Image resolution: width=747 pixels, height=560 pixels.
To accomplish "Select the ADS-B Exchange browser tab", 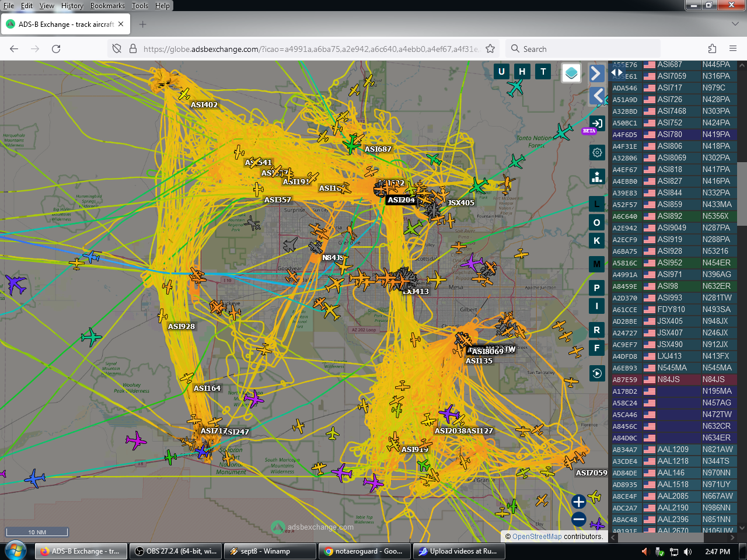I will tap(65, 24).
